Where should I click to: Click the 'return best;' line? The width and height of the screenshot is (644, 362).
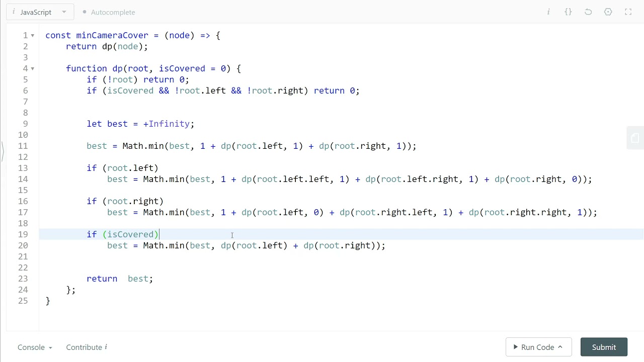tap(120, 279)
